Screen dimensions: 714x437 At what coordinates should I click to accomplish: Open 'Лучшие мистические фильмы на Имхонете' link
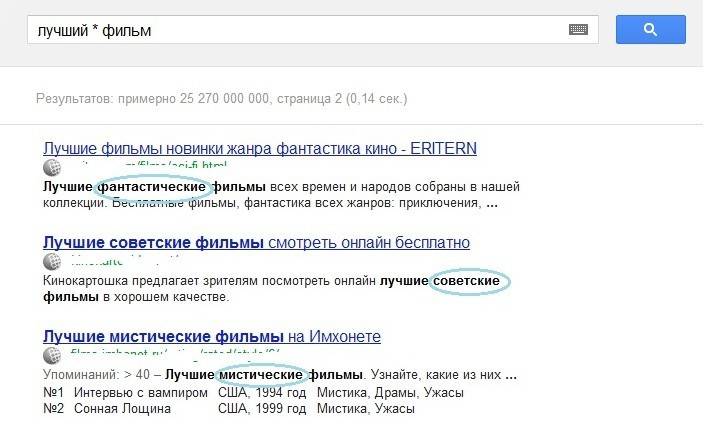212,337
